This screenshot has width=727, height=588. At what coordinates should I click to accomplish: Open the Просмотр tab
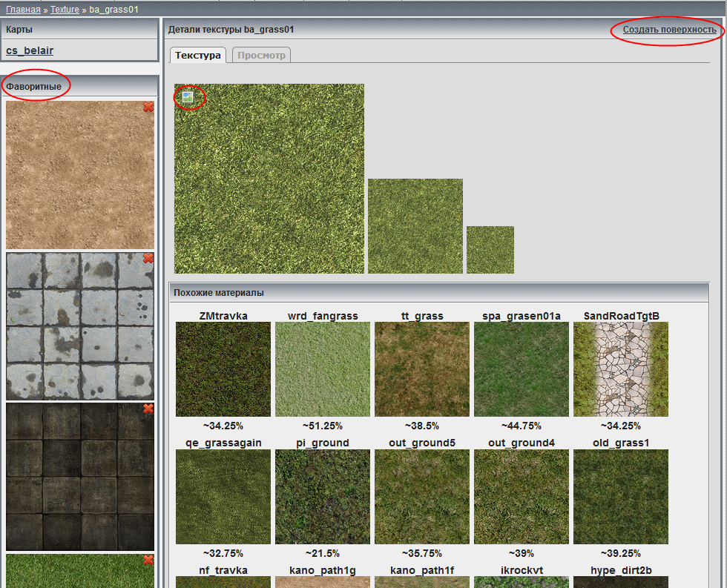pyautogui.click(x=261, y=55)
